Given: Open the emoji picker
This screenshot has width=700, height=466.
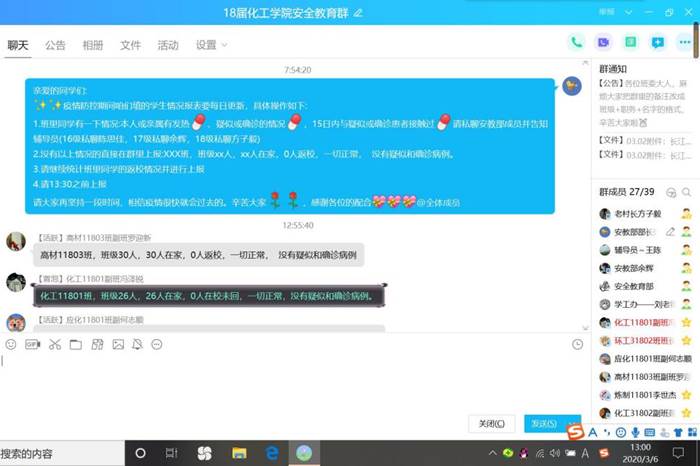Looking at the screenshot, I should coord(11,344).
